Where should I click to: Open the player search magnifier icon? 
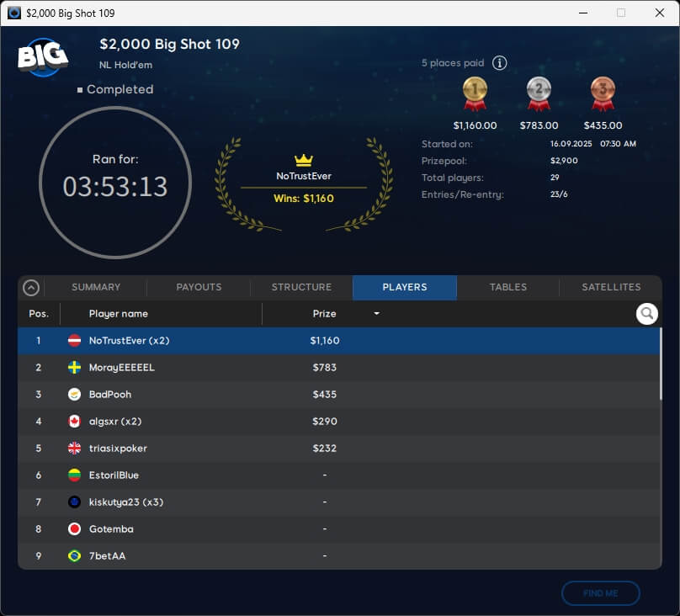[x=646, y=314]
